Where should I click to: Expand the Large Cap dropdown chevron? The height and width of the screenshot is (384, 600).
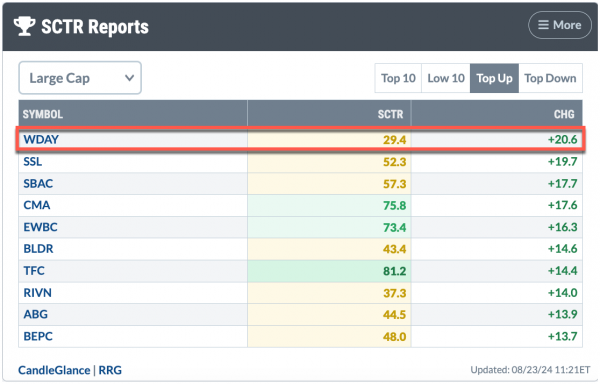coord(130,78)
